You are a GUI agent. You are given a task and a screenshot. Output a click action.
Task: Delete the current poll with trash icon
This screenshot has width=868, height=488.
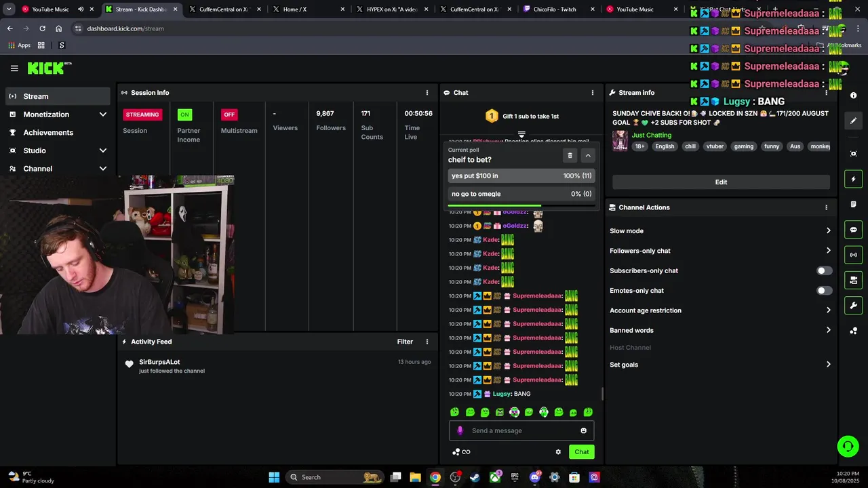point(570,155)
